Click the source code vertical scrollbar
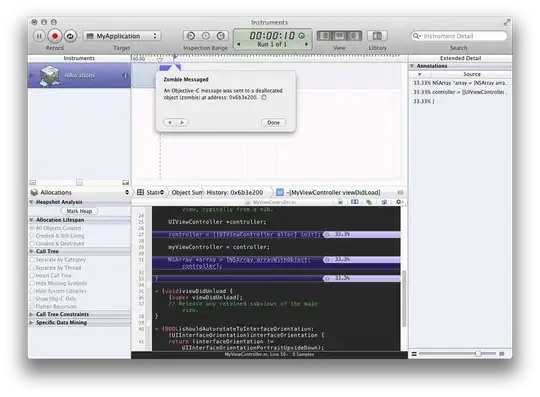 click(x=404, y=298)
